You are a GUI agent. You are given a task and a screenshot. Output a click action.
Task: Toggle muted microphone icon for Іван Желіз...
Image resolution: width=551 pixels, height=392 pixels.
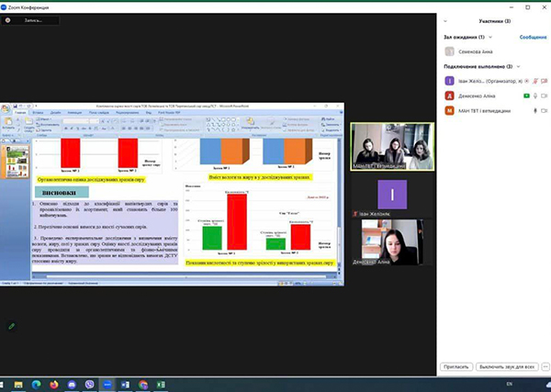535,81
